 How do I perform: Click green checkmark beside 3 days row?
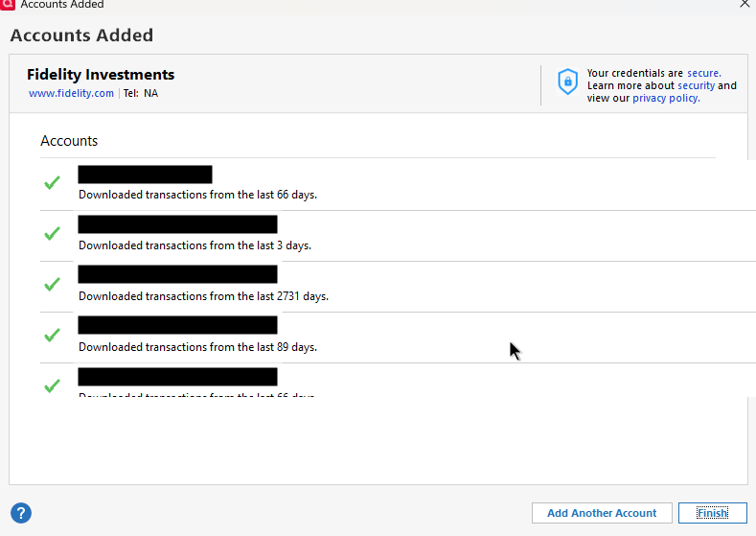(x=52, y=234)
